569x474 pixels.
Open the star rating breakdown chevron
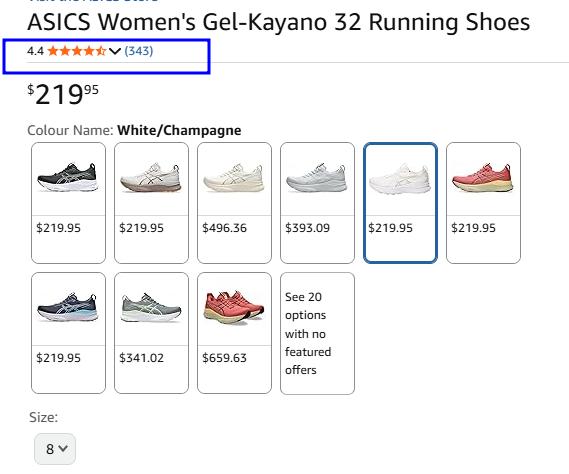[115, 51]
